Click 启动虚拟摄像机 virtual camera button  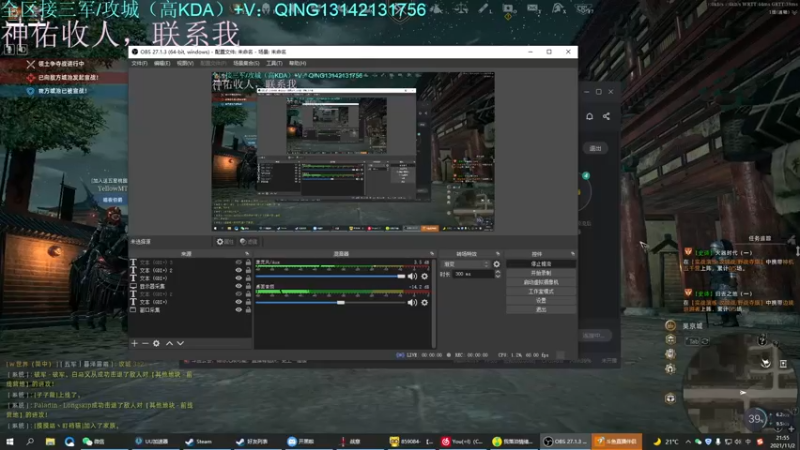[541, 282]
